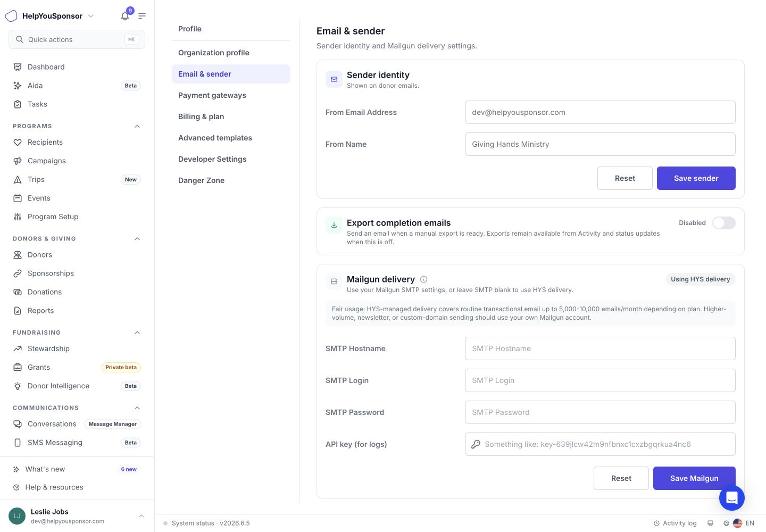Click the Dashboard icon in sidebar
Viewport: 766px width, 532px height.
(x=18, y=67)
